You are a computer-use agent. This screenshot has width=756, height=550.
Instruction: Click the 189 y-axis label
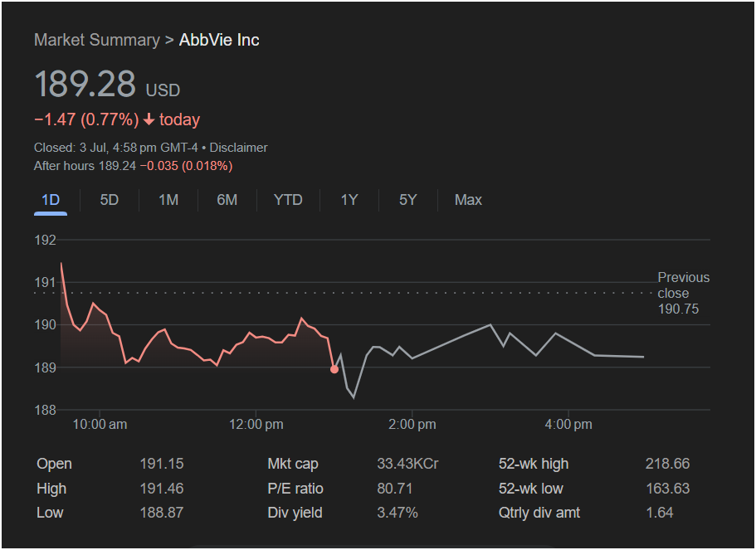tap(46, 367)
